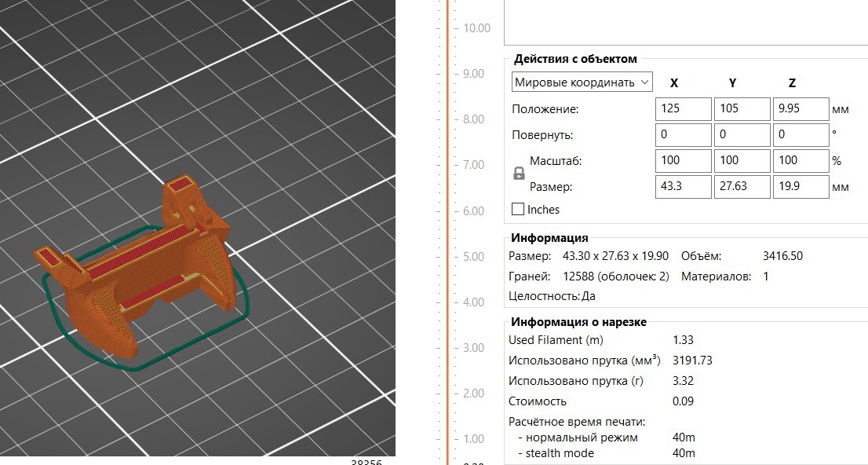
Task: Enable the Inches checkbox
Action: 518,209
